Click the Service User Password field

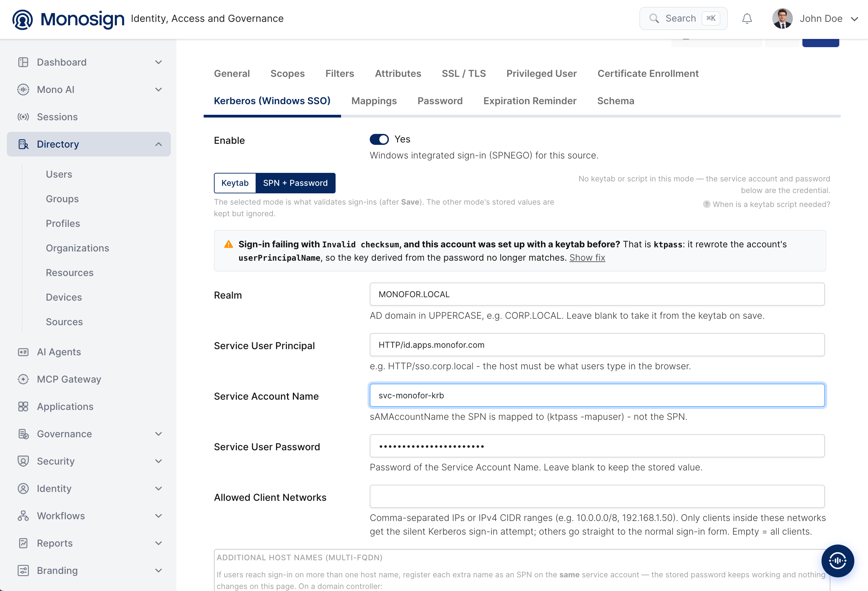click(x=597, y=446)
